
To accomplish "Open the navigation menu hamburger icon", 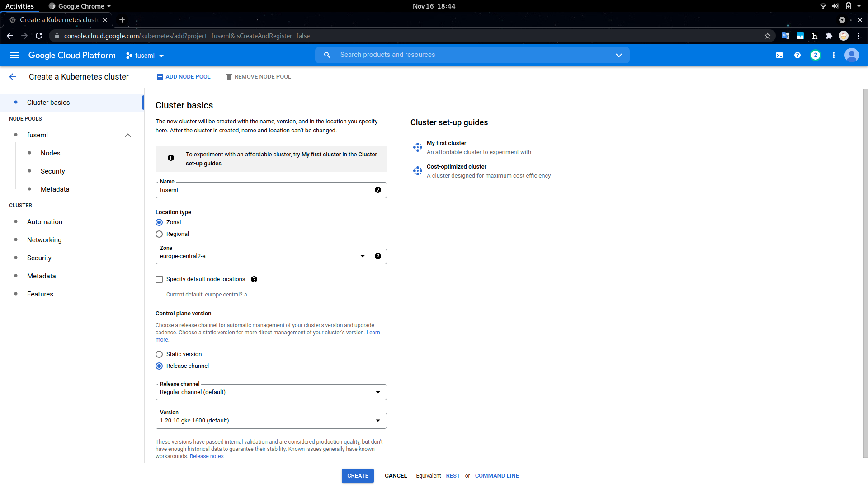I will pyautogui.click(x=14, y=55).
